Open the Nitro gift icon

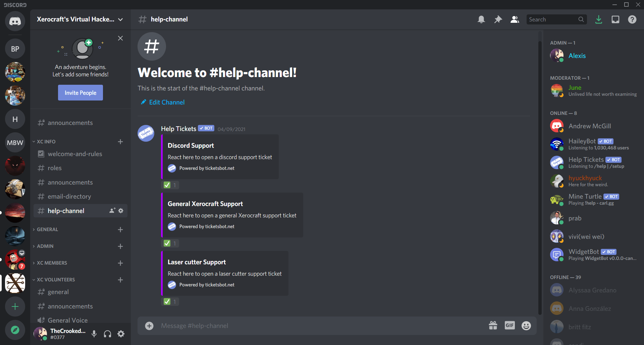(493, 326)
